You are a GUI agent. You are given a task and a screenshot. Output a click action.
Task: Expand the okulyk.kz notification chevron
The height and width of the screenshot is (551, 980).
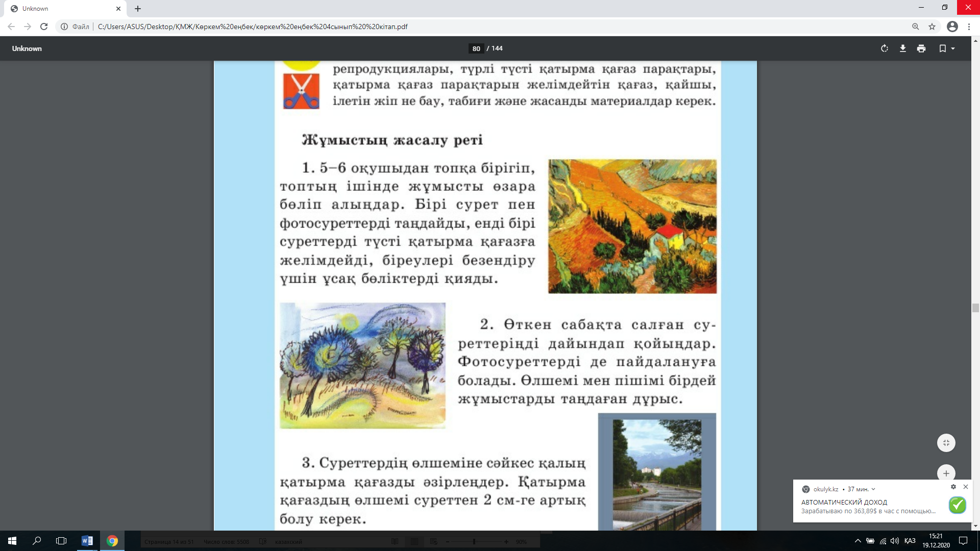(x=873, y=489)
